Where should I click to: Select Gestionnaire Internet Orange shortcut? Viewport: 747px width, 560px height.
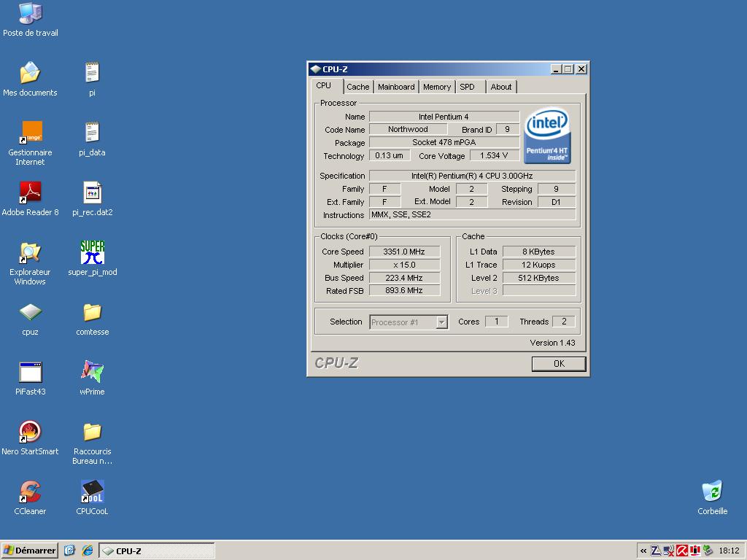(x=30, y=133)
